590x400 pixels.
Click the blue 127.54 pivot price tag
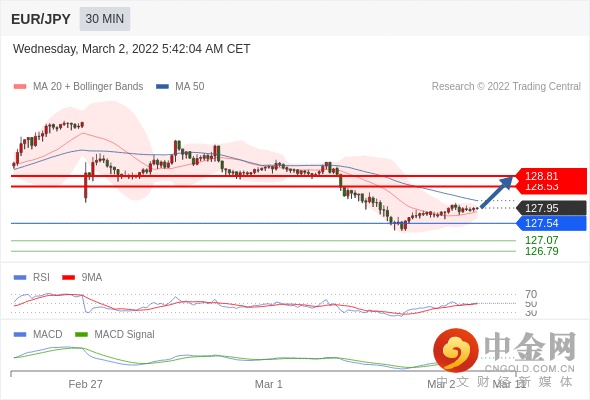pos(551,223)
